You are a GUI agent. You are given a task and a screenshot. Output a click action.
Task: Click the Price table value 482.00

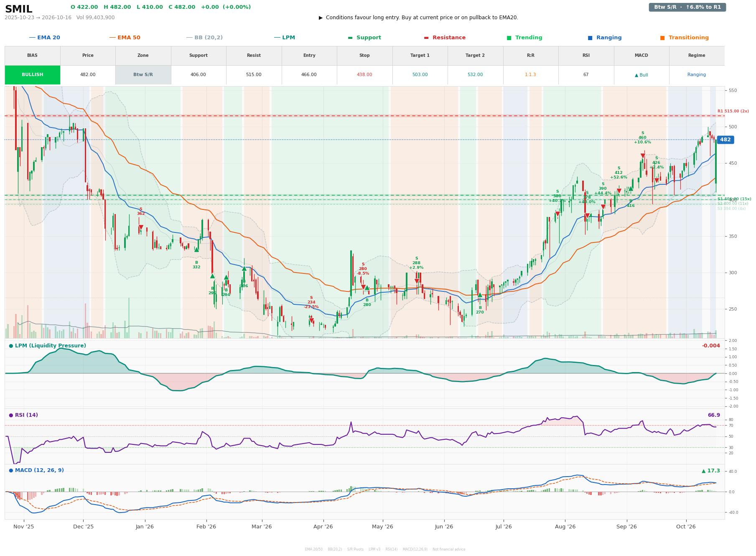[x=88, y=75]
